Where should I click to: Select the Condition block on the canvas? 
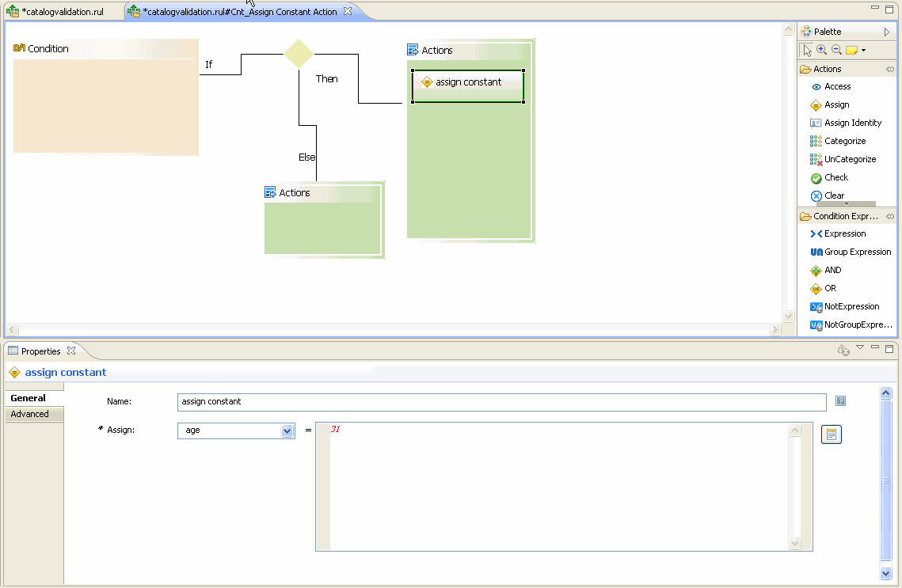point(106,97)
